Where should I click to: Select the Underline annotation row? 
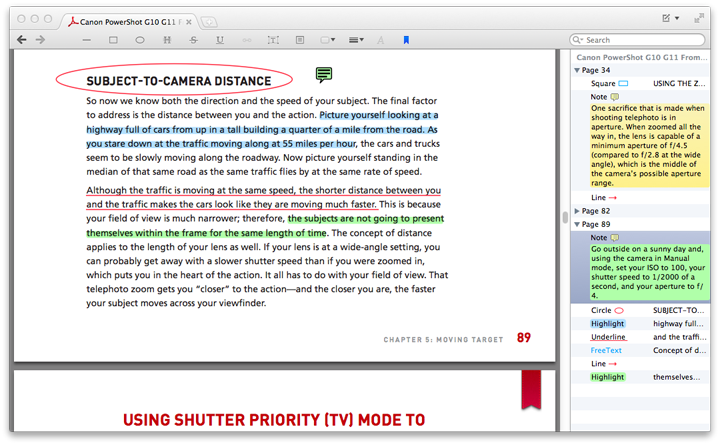641,337
